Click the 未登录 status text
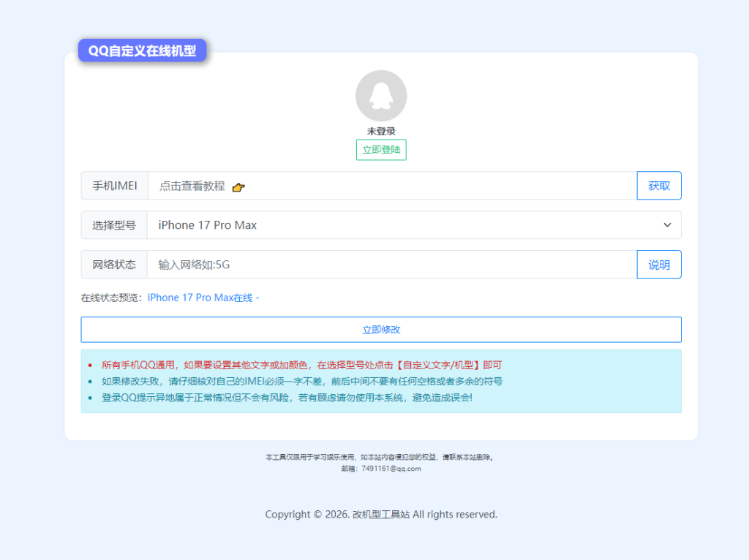 (x=381, y=132)
